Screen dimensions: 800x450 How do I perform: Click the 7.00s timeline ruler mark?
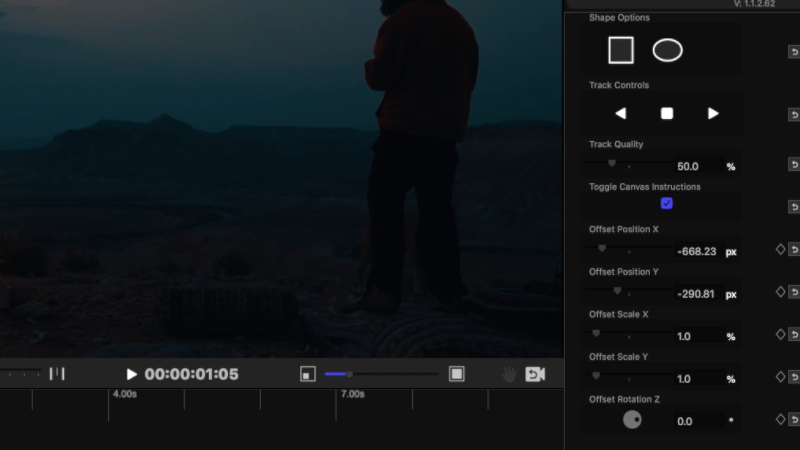coord(353,394)
